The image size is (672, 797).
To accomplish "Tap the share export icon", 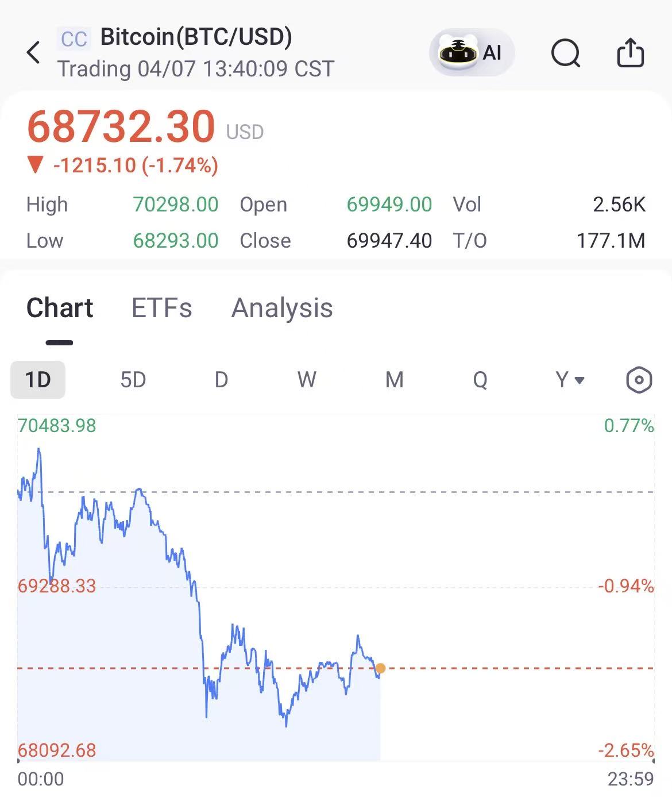I will pos(630,52).
